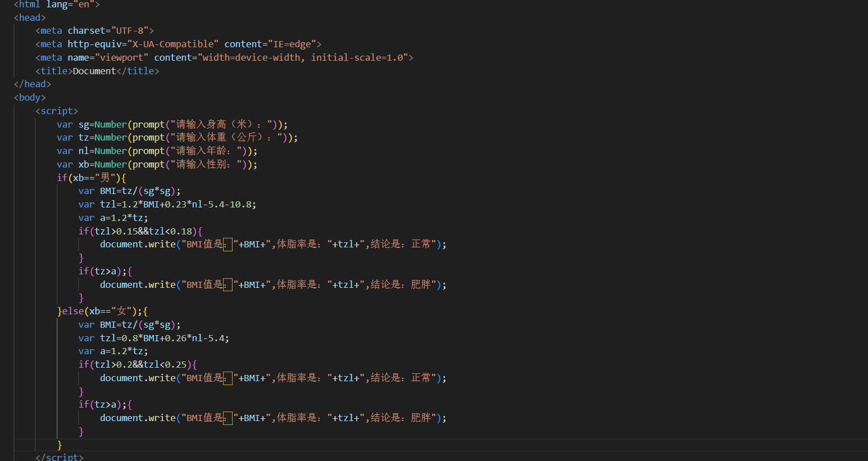Click the if(xb=="男"){ line
Viewport: 868px width, 461px height.
[92, 178]
